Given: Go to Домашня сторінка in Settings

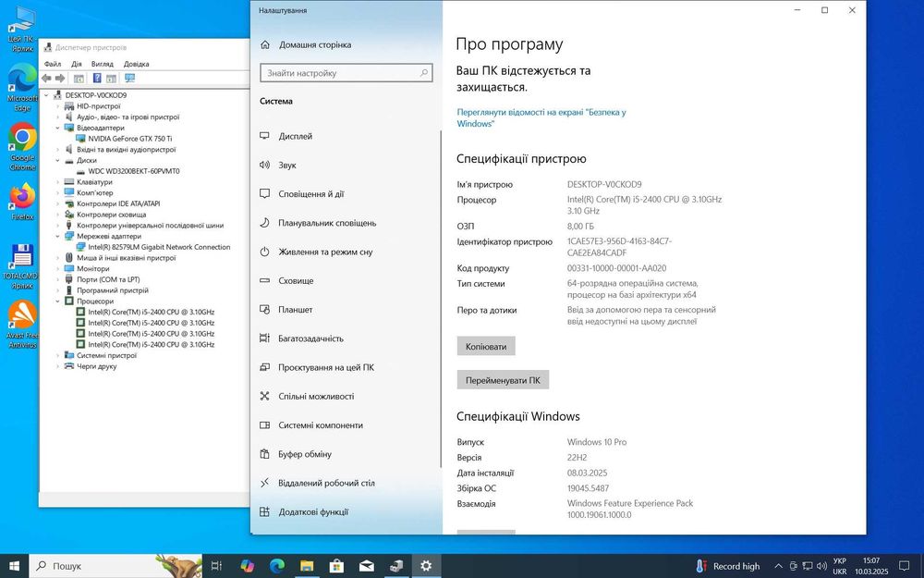Looking at the screenshot, I should pyautogui.click(x=346, y=44).
